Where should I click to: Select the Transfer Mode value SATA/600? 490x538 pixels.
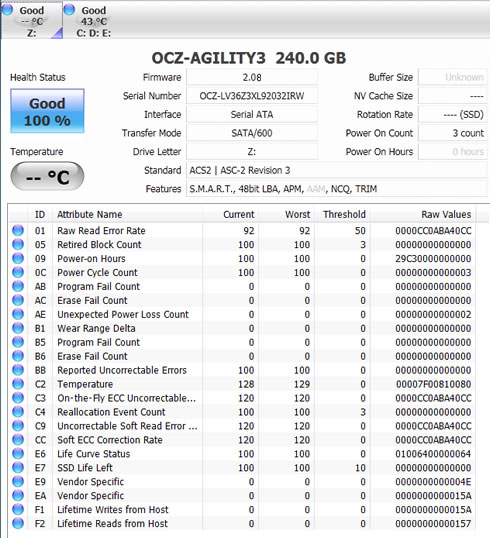tap(252, 133)
